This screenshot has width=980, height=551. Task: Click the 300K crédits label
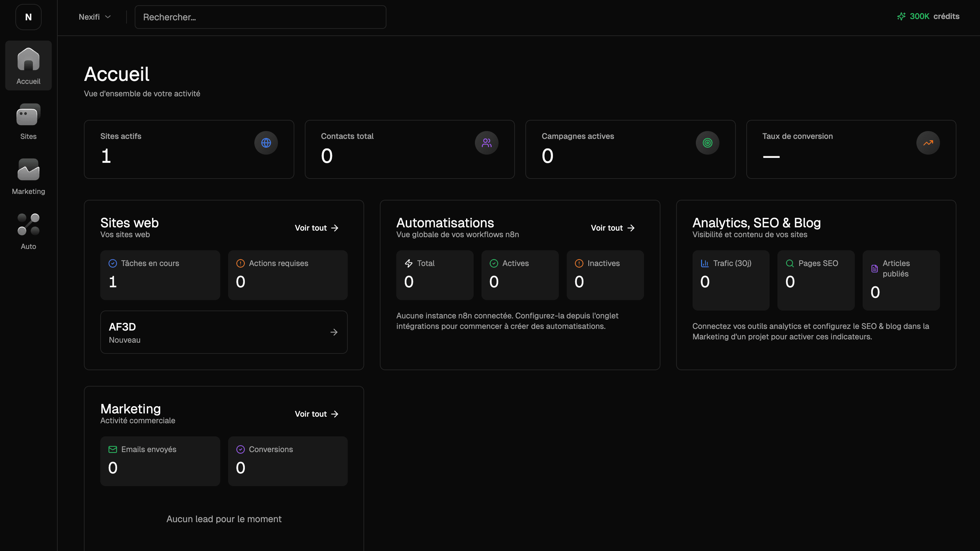coord(934,16)
